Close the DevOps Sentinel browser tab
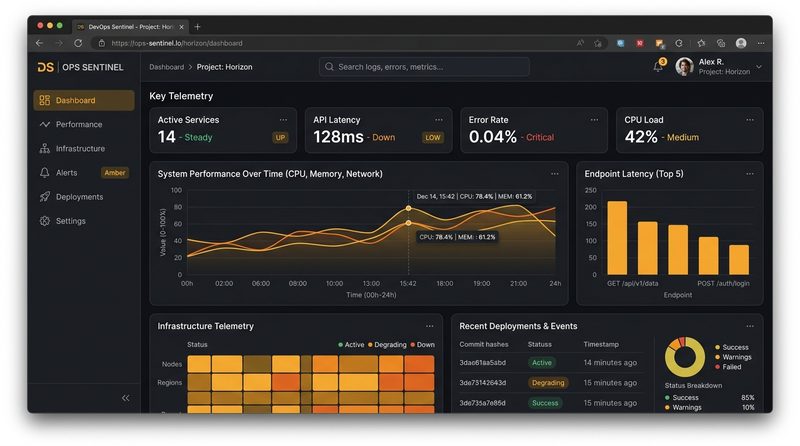Viewport: 800px width, 446px height. (181, 27)
